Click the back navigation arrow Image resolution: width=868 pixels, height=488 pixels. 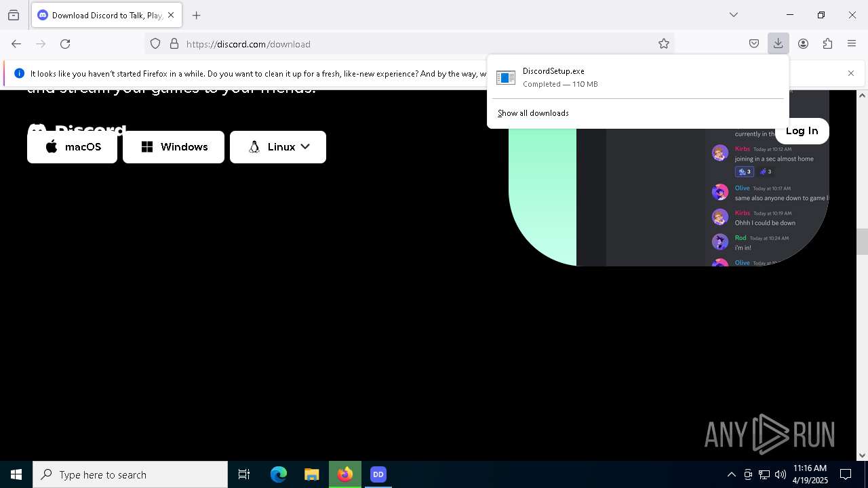16,44
